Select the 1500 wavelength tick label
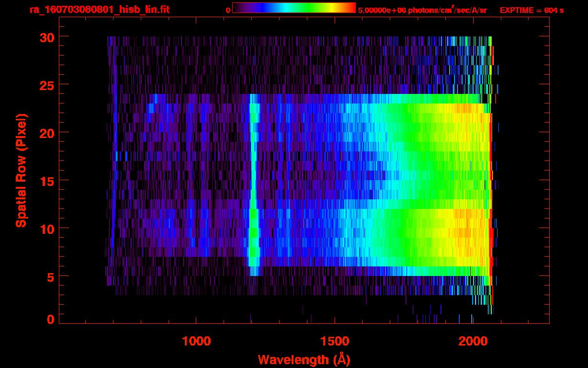 click(x=334, y=341)
